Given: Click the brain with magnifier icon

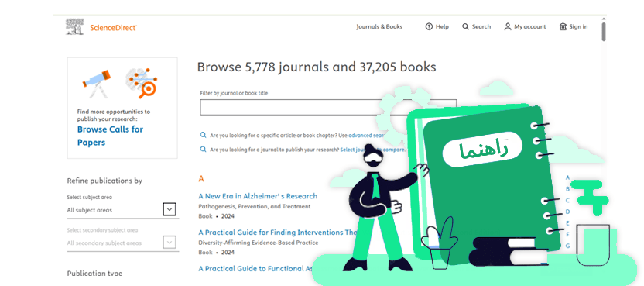Looking at the screenshot, I should pos(142,82).
